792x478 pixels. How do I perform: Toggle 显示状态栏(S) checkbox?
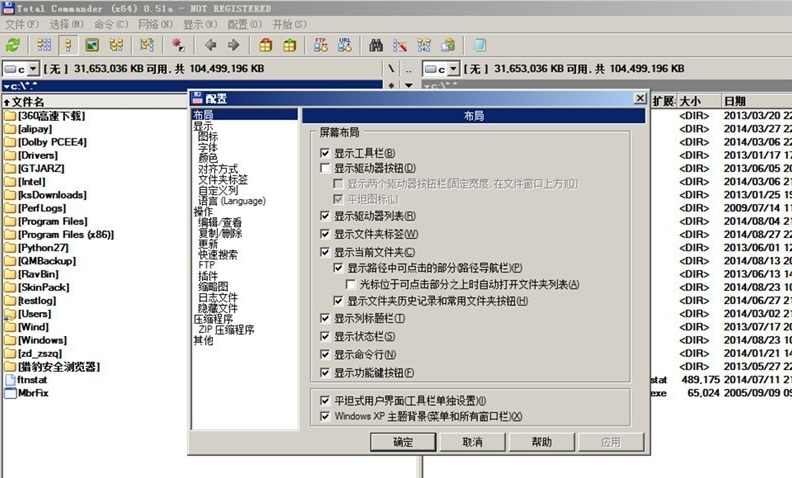[x=325, y=336]
